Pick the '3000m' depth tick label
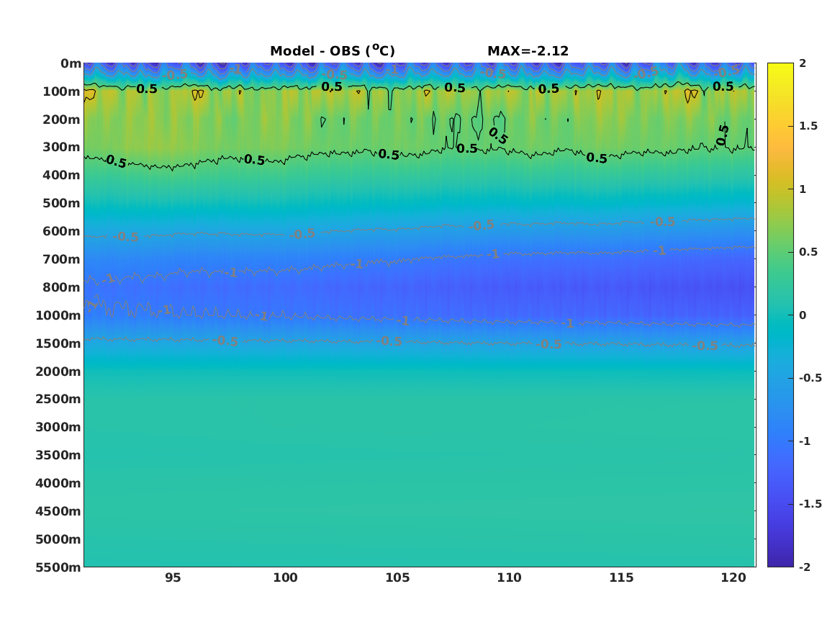 click(x=58, y=427)
